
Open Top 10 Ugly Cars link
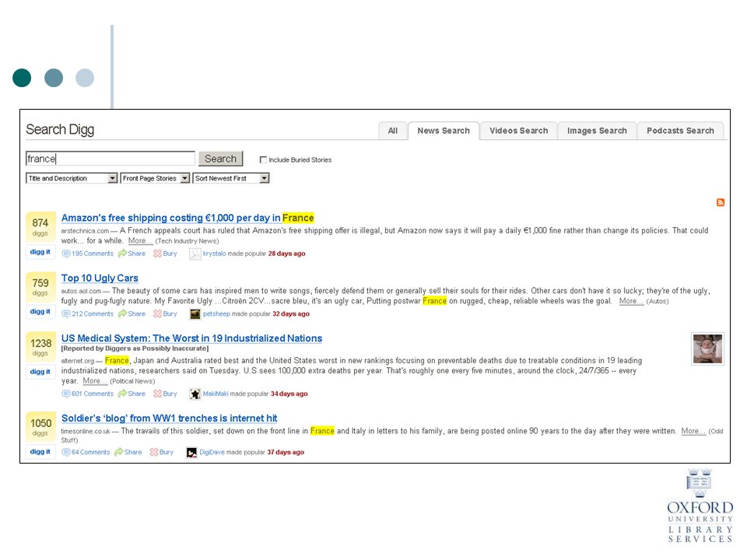100,278
